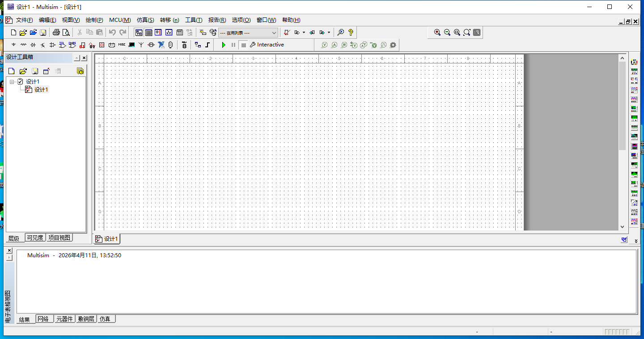This screenshot has height=339, width=644.
Task: Open the Grapher view icon
Action: 169,33
